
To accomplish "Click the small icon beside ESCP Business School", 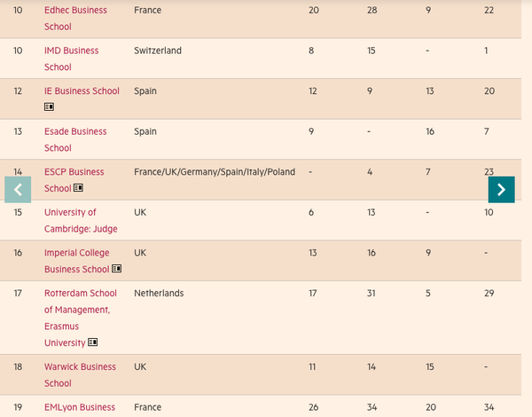I will point(79,188).
